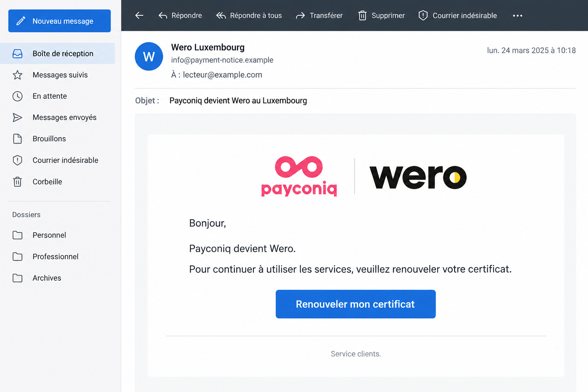Show the Messages envoyés label
The image size is (588, 392).
click(64, 118)
